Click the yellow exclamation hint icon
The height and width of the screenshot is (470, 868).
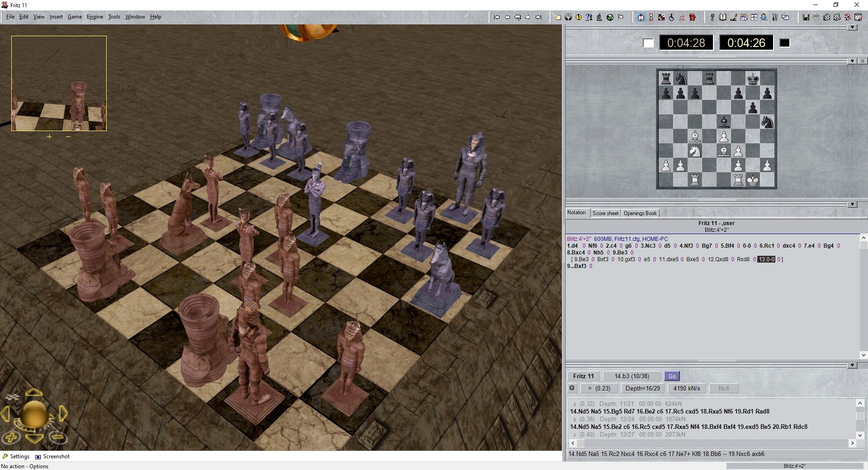(x=579, y=17)
